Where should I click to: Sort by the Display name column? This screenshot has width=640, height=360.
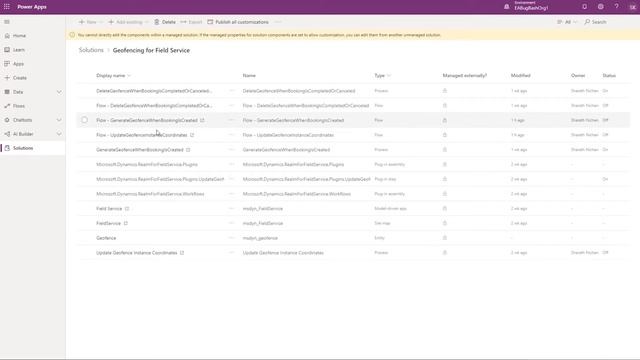click(x=113, y=76)
